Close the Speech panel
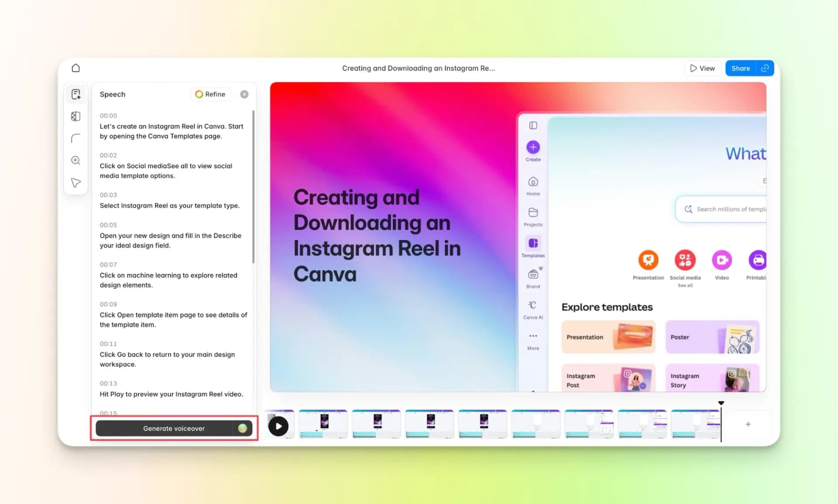The image size is (838, 504). (x=244, y=94)
